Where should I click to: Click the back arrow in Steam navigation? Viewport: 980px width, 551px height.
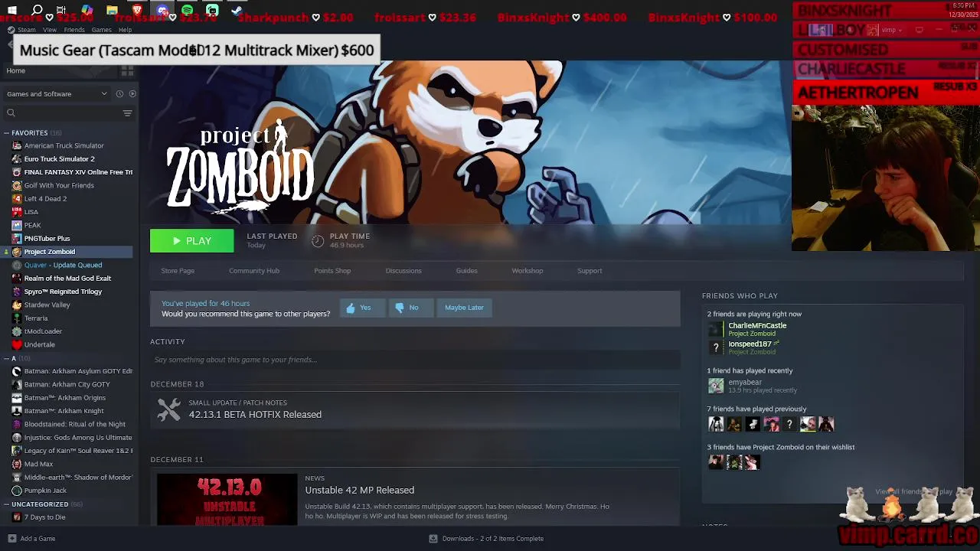(x=10, y=44)
